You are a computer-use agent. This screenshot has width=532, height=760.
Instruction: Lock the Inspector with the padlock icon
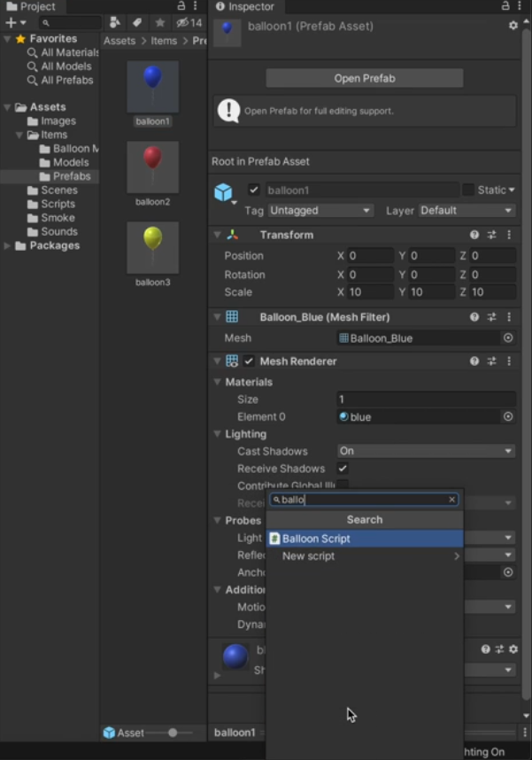tap(505, 6)
